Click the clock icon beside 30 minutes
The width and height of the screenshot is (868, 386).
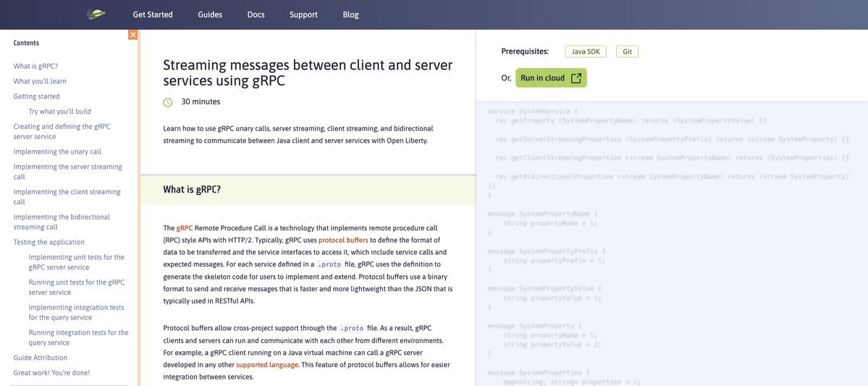pyautogui.click(x=168, y=102)
